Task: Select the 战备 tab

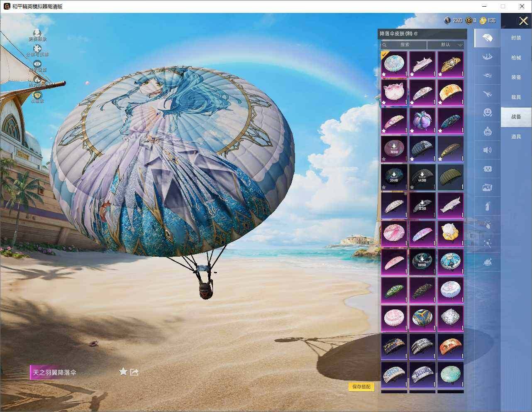Action: tap(516, 117)
